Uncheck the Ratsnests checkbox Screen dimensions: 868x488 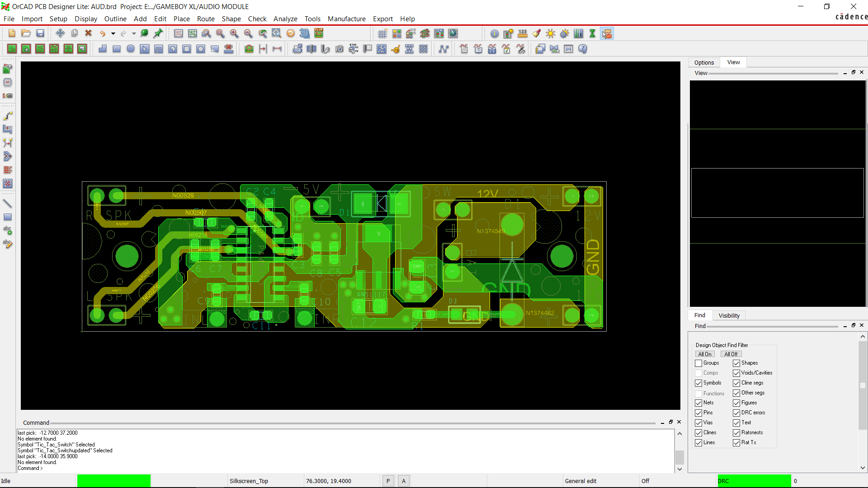[736, 433]
